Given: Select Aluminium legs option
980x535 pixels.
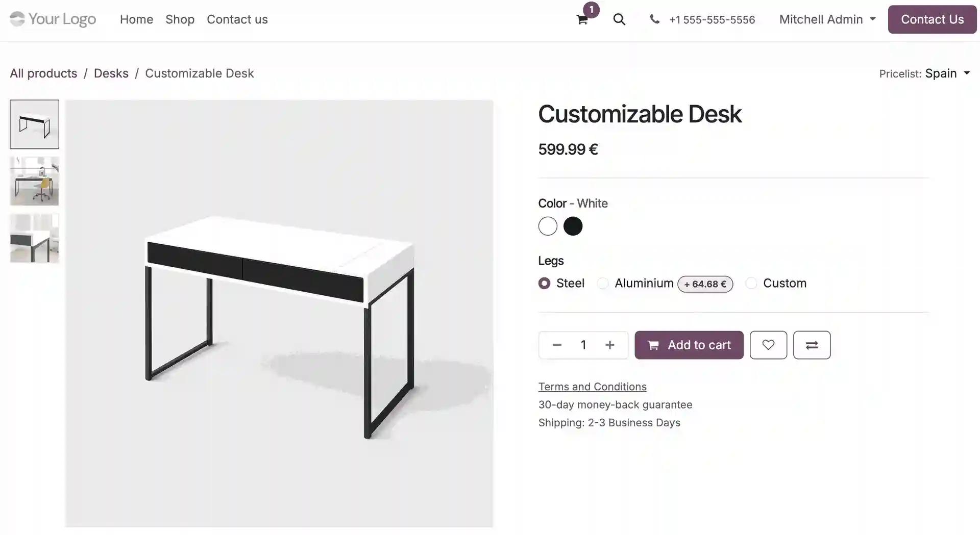Looking at the screenshot, I should coord(603,284).
